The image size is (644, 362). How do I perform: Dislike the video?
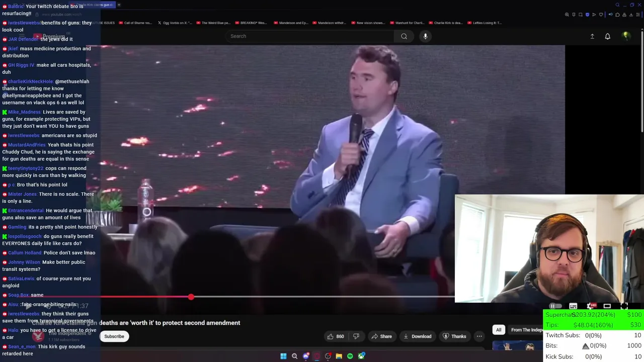[x=356, y=336]
